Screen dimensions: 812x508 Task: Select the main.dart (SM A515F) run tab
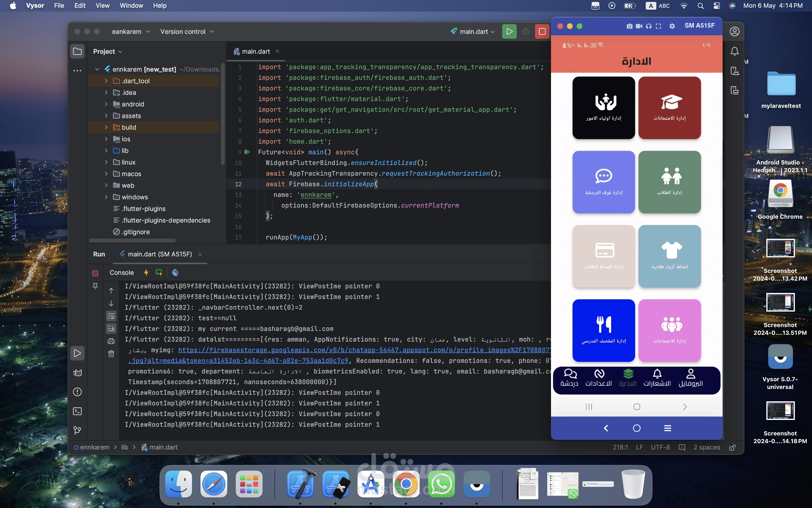coord(160,254)
